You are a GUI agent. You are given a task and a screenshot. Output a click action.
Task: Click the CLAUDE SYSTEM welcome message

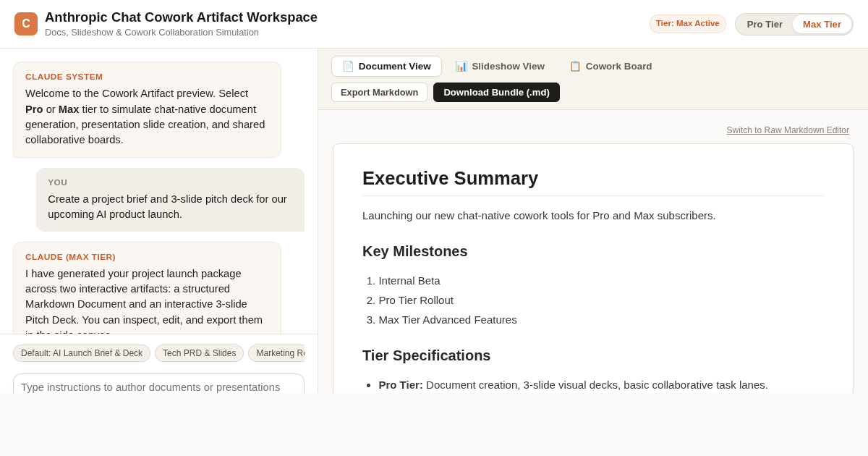[x=147, y=109]
